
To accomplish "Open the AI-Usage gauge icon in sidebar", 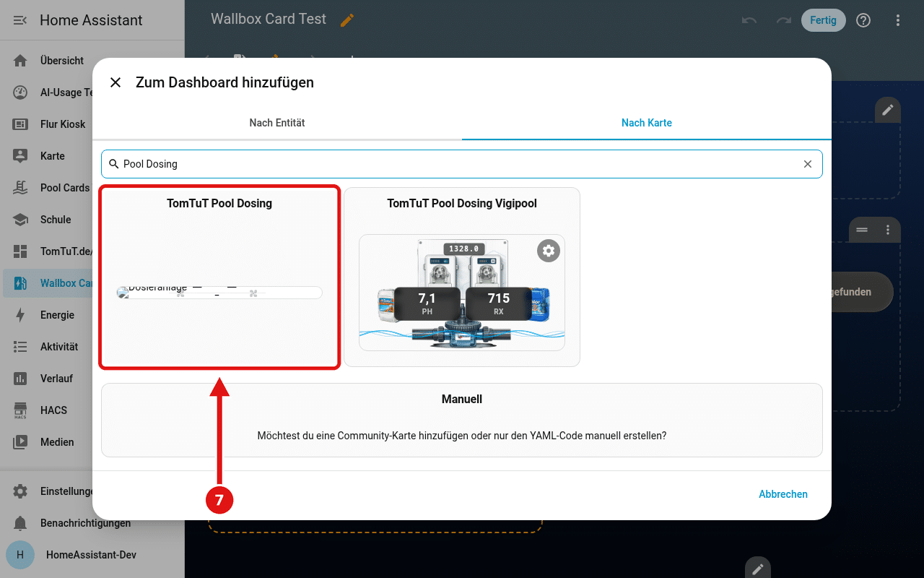I will point(20,92).
